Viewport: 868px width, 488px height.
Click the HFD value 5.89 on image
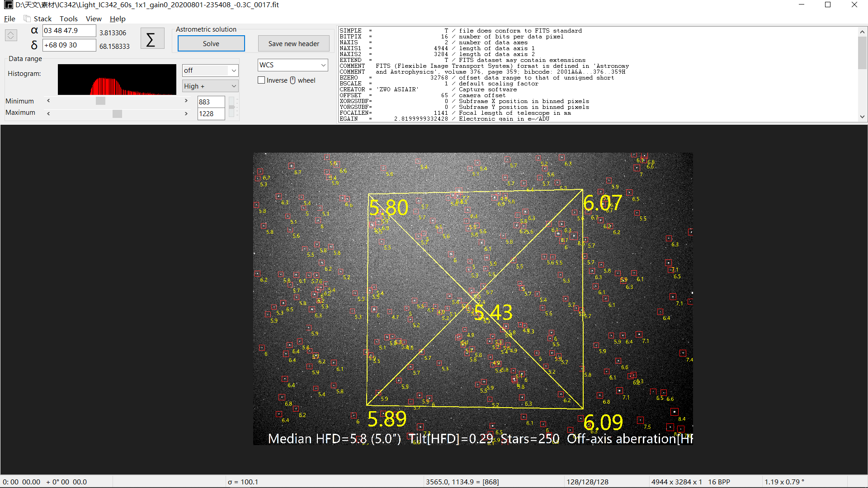point(387,419)
